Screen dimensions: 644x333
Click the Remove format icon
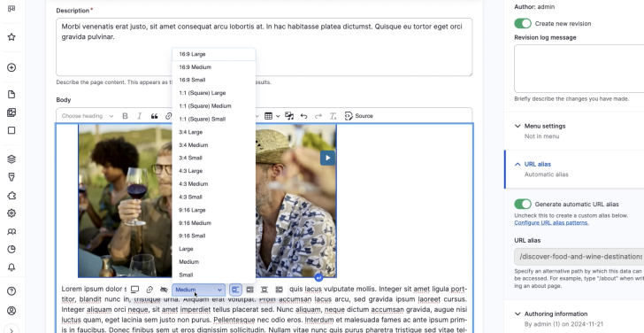[x=333, y=116]
